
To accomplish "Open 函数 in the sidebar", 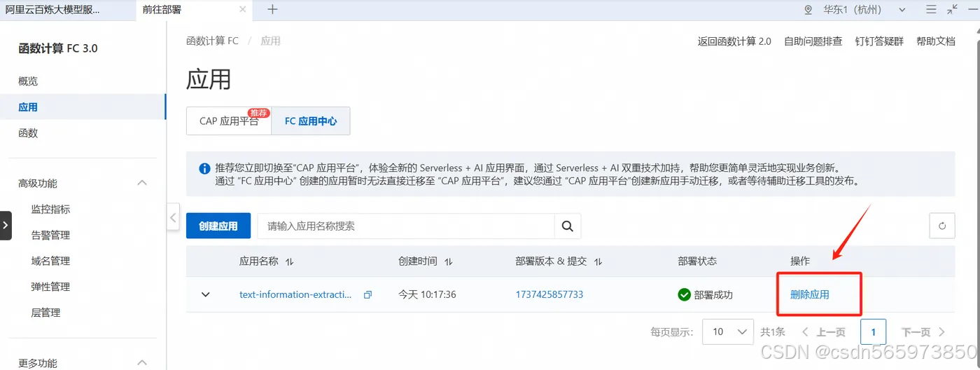I will [28, 133].
